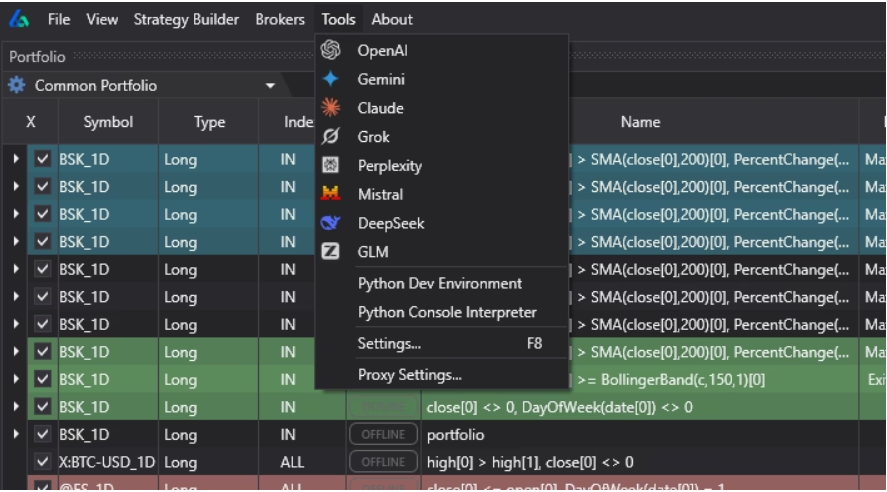Uncheck the fifth BSK_1D row checkbox

tap(42, 269)
